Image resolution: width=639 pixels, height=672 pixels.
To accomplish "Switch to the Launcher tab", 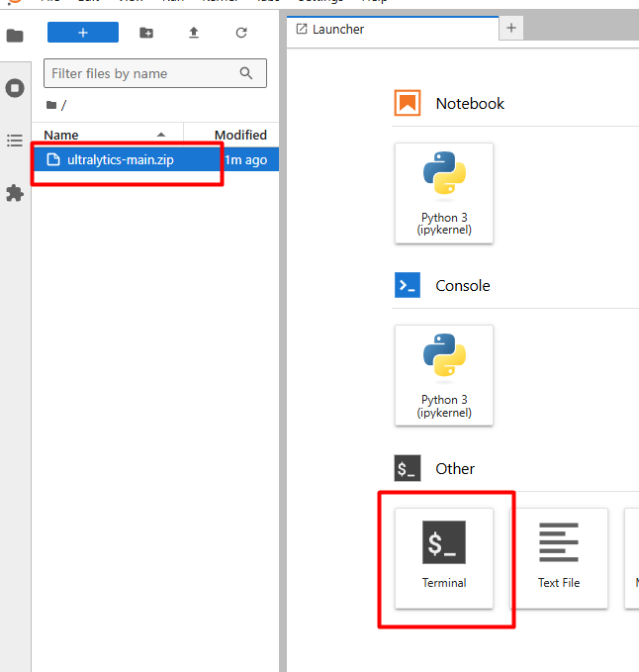I will (x=393, y=29).
